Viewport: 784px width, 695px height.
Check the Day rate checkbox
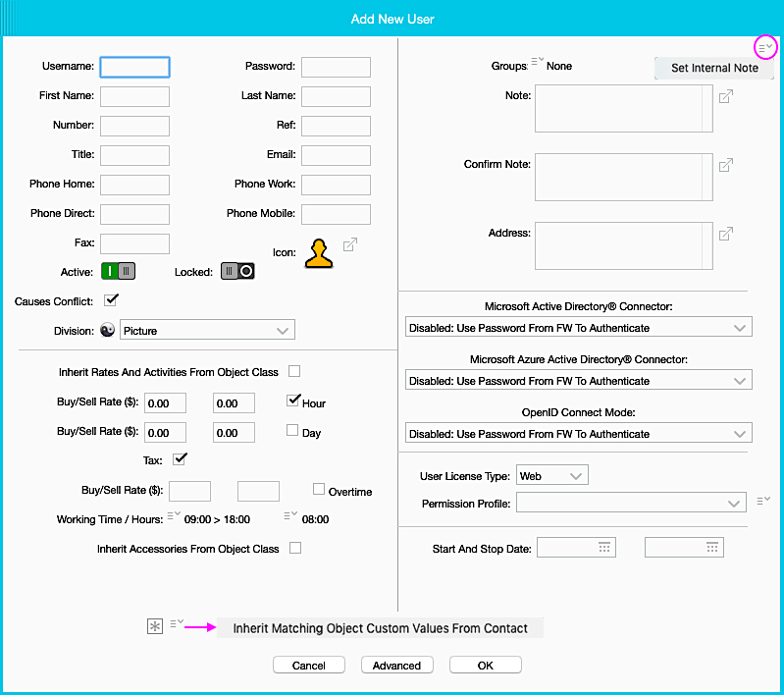coord(292,430)
